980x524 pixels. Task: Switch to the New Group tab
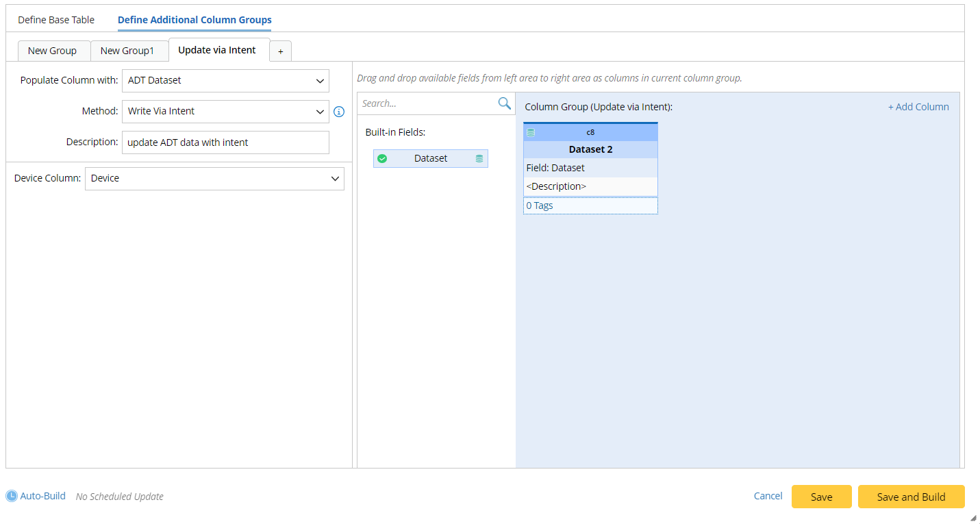coord(52,51)
